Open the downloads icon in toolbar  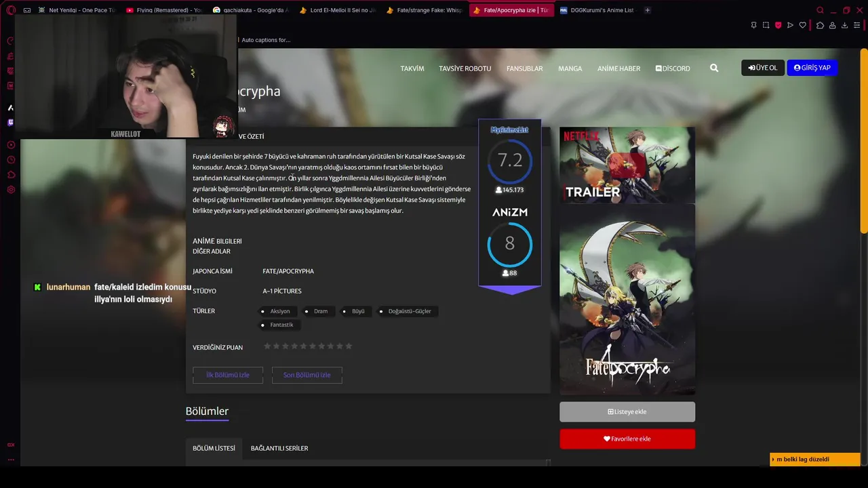click(844, 25)
